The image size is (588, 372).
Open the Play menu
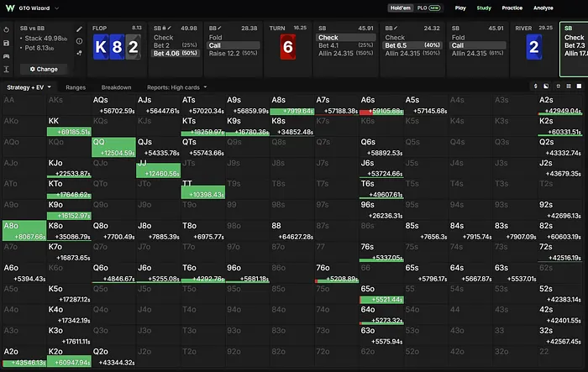click(x=460, y=8)
